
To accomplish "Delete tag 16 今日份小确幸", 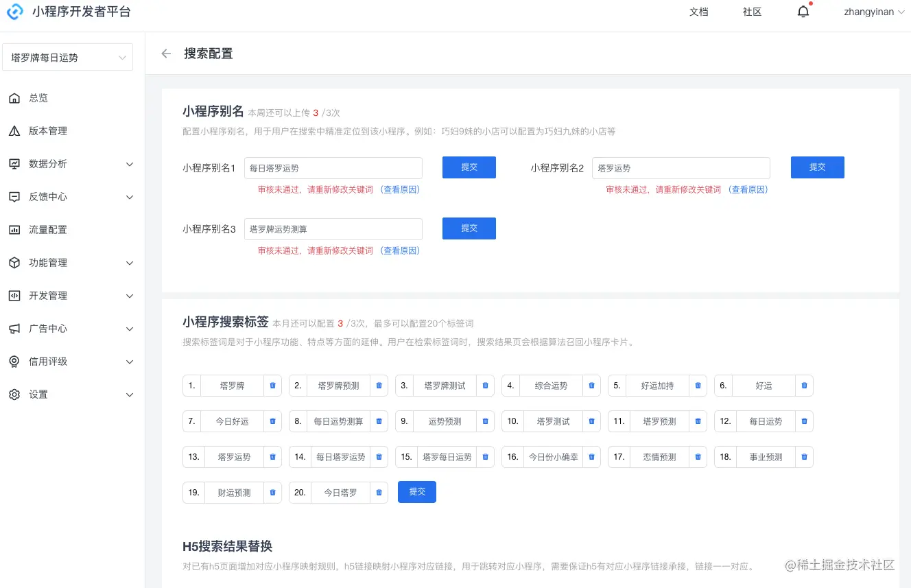I will 591,457.
